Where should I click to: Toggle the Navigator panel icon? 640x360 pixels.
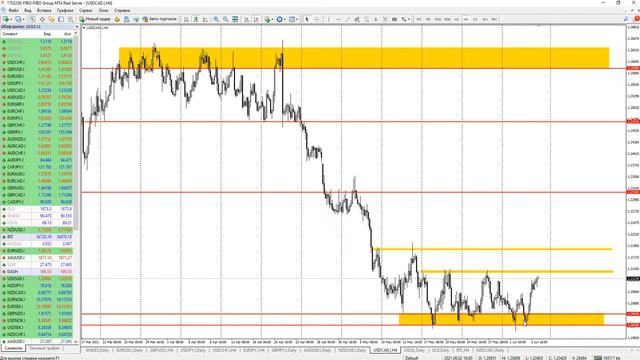coord(51,19)
